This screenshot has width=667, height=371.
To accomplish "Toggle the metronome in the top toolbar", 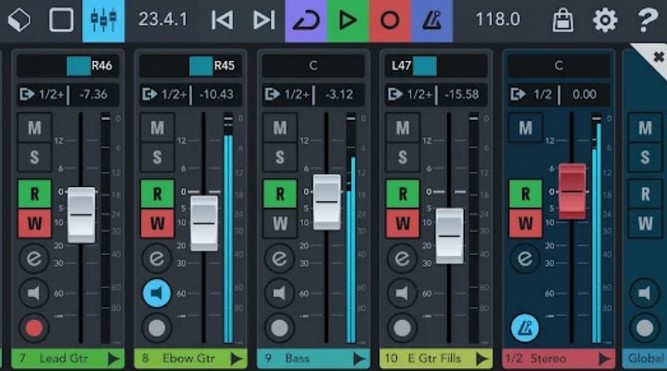I will [432, 20].
